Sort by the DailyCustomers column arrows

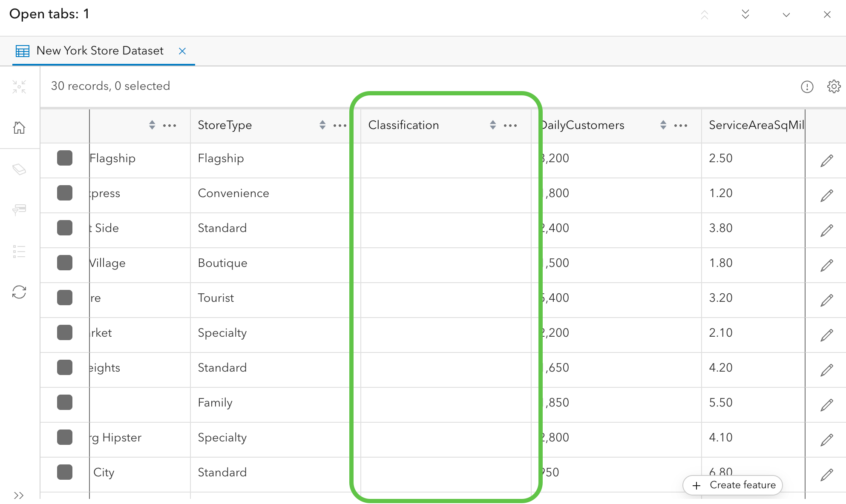pyautogui.click(x=663, y=125)
